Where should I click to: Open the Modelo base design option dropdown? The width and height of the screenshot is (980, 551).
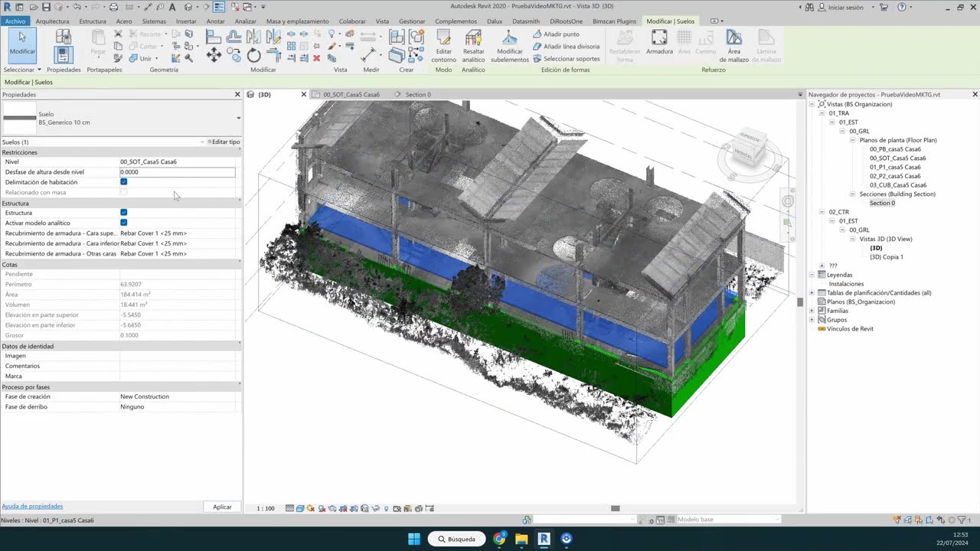pyautogui.click(x=728, y=520)
